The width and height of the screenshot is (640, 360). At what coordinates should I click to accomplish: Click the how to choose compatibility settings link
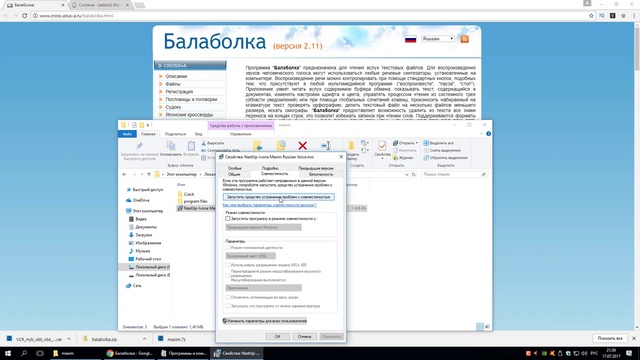click(269, 205)
